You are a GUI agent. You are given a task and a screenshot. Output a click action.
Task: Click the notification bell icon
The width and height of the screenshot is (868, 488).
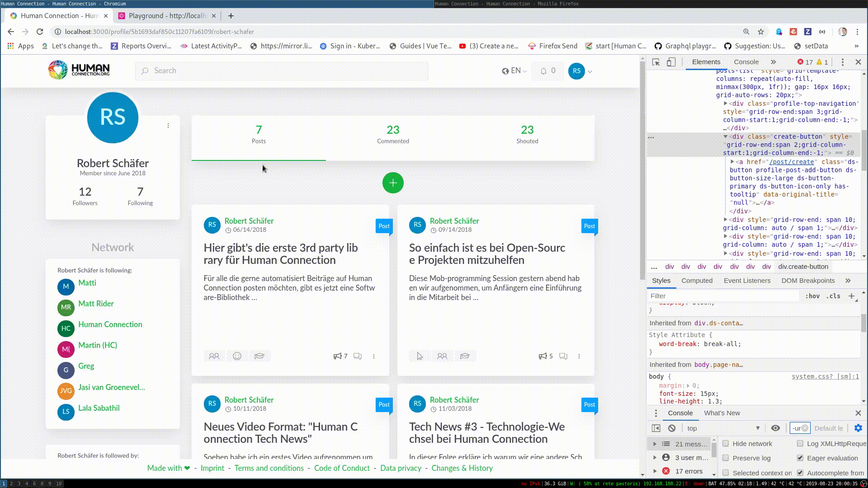coord(543,71)
